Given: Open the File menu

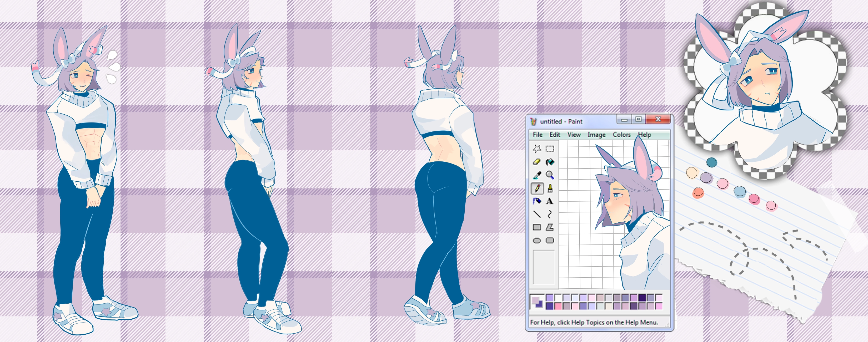Looking at the screenshot, I should (x=538, y=135).
